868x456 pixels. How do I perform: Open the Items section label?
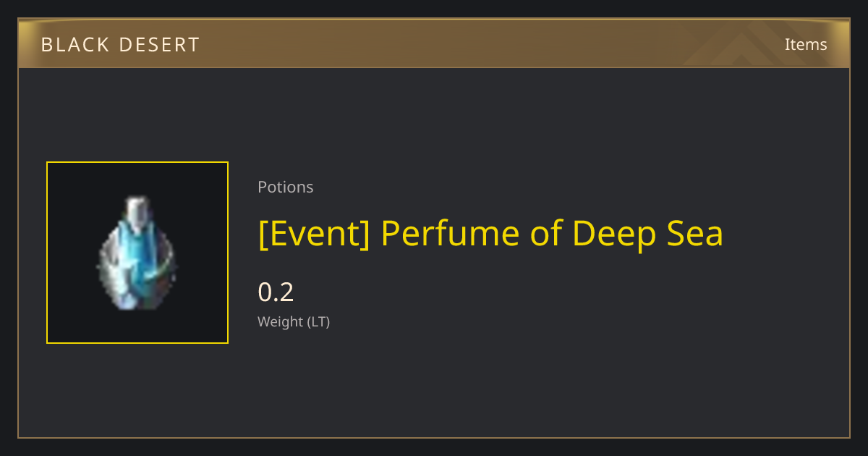(806, 44)
